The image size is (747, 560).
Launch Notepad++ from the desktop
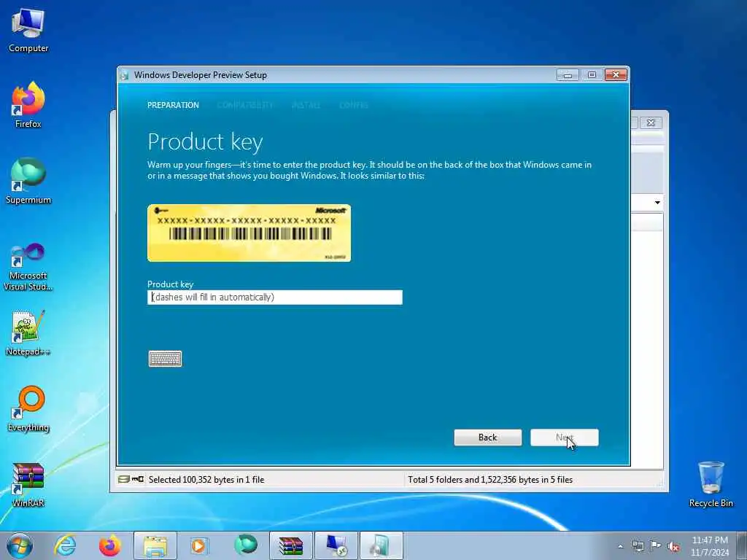point(28,333)
